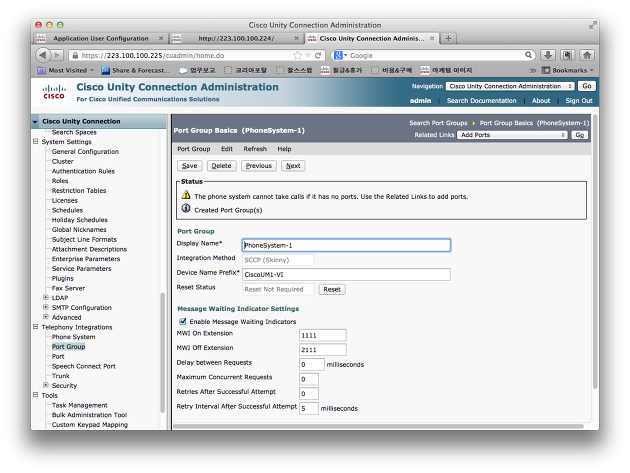Click the lock icon in the address bar
Screen dimensions: 630x473
pos(74,55)
